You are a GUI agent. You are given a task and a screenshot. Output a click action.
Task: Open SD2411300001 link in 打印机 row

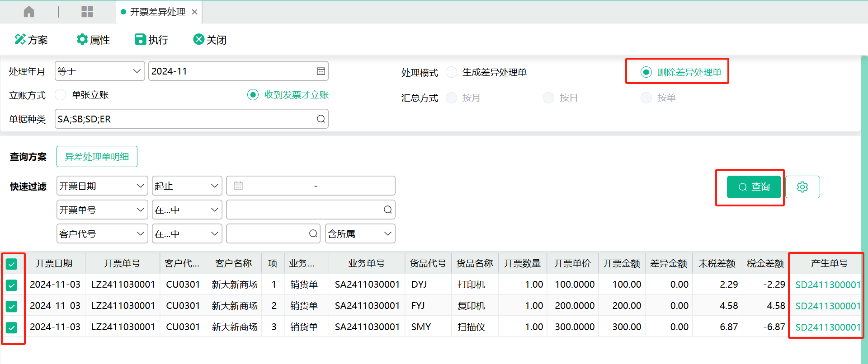pyautogui.click(x=828, y=285)
